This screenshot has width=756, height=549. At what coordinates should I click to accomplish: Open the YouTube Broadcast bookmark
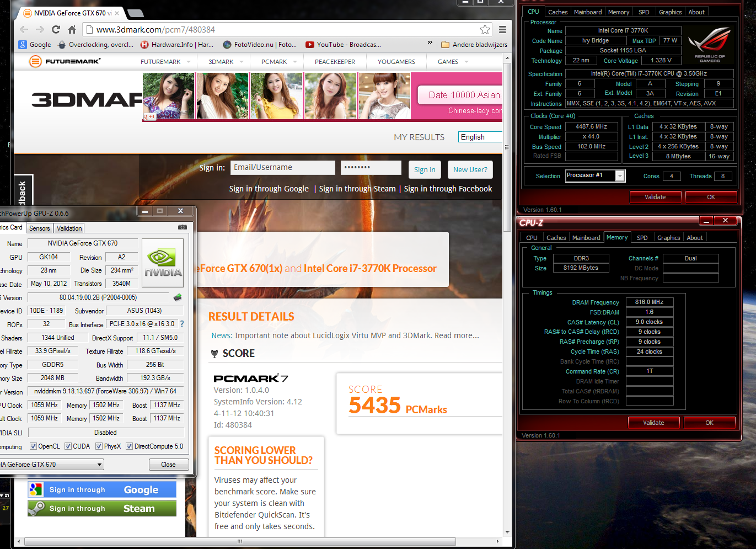pos(343,45)
